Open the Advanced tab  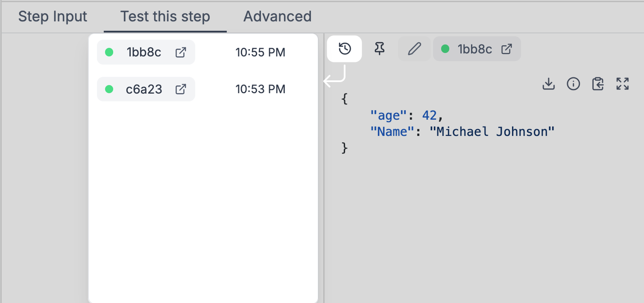(277, 17)
